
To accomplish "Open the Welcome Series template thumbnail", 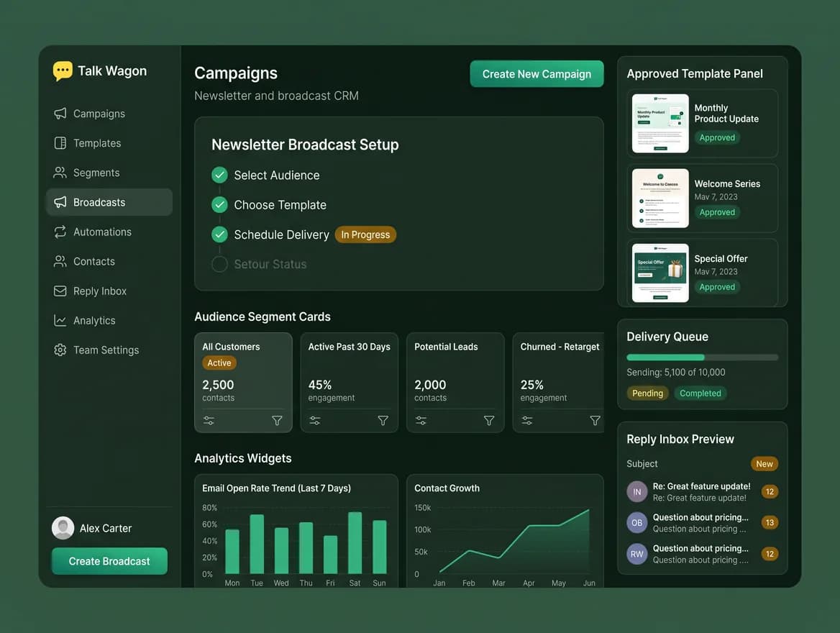I will tap(660, 199).
